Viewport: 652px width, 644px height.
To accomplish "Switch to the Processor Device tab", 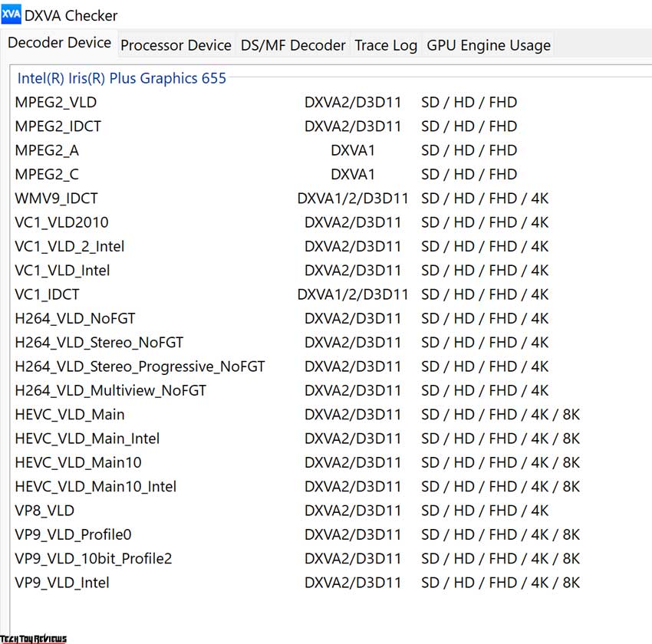I will coord(176,45).
